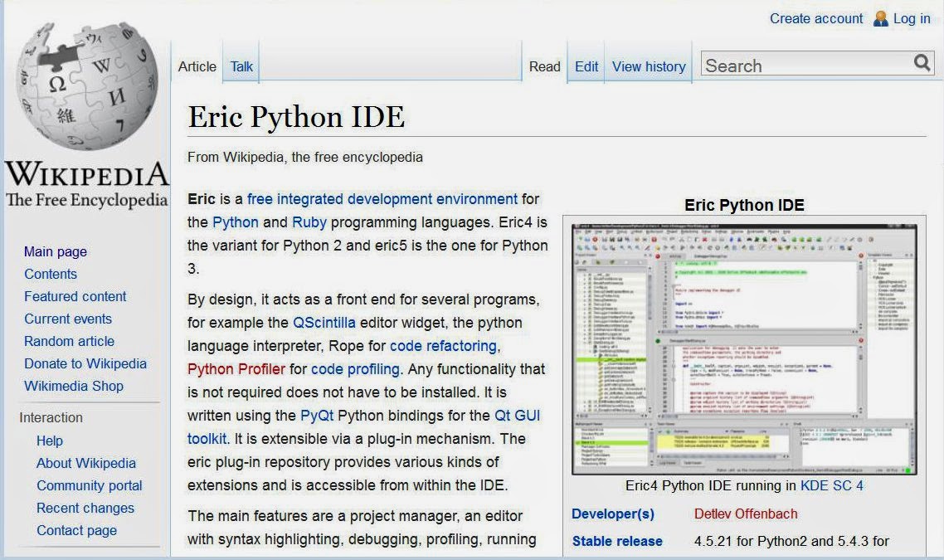Follow the QScintilla link

[x=324, y=323]
